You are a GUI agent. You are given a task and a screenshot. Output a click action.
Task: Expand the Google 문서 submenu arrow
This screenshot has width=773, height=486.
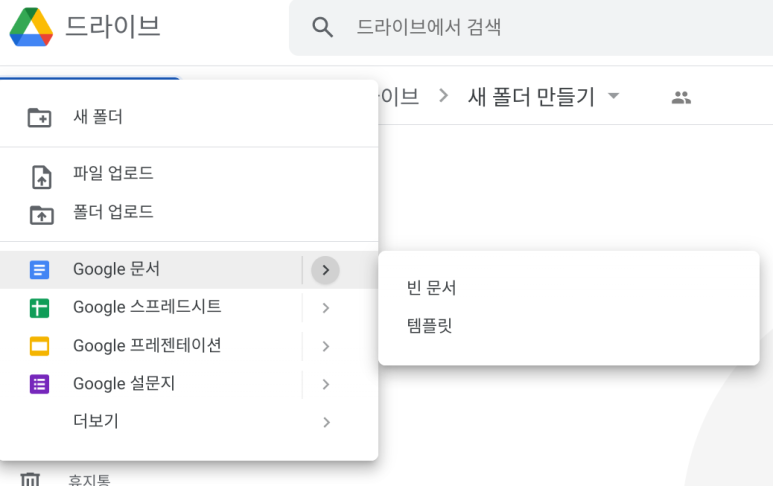click(325, 270)
